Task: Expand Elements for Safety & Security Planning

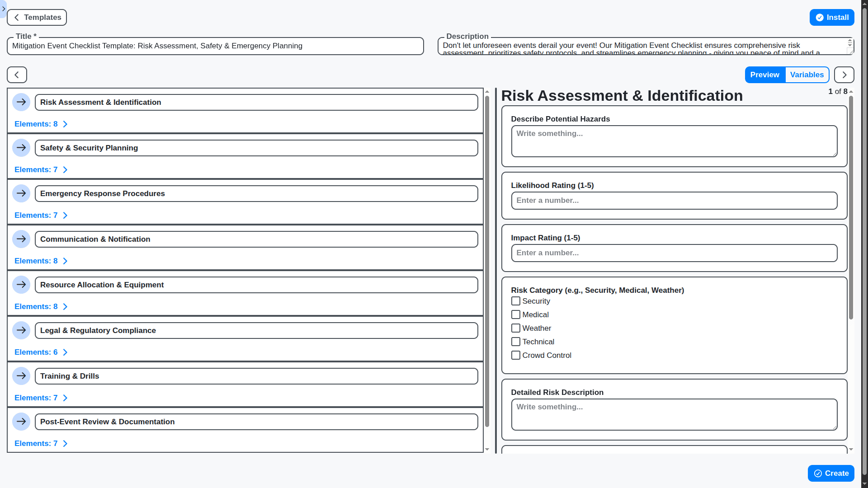Action: (41, 169)
